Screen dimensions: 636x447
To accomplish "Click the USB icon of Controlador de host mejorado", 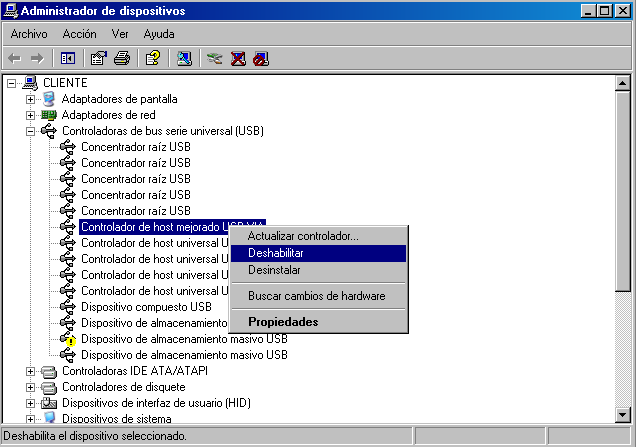I will (68, 227).
